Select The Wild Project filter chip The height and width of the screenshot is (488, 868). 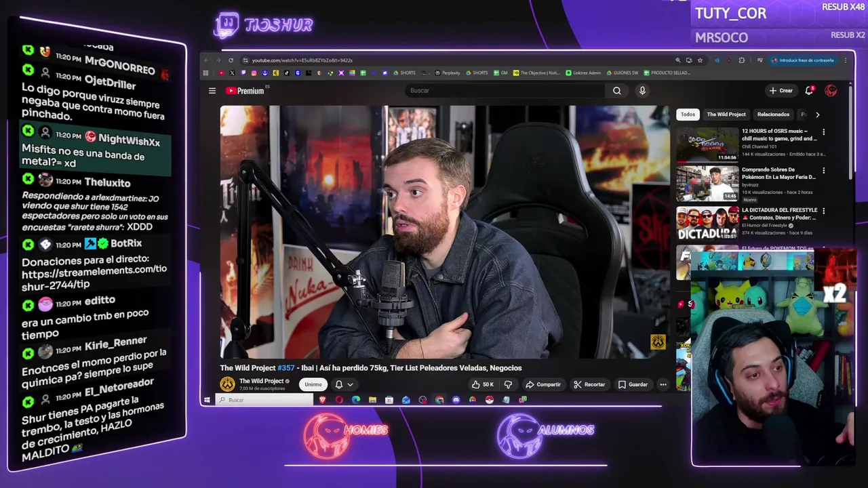(726, 115)
